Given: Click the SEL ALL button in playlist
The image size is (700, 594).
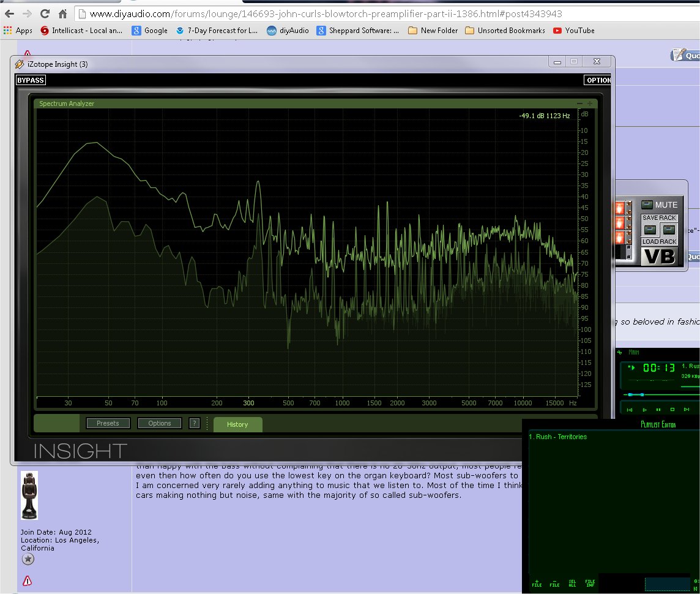Looking at the screenshot, I should 572,583.
